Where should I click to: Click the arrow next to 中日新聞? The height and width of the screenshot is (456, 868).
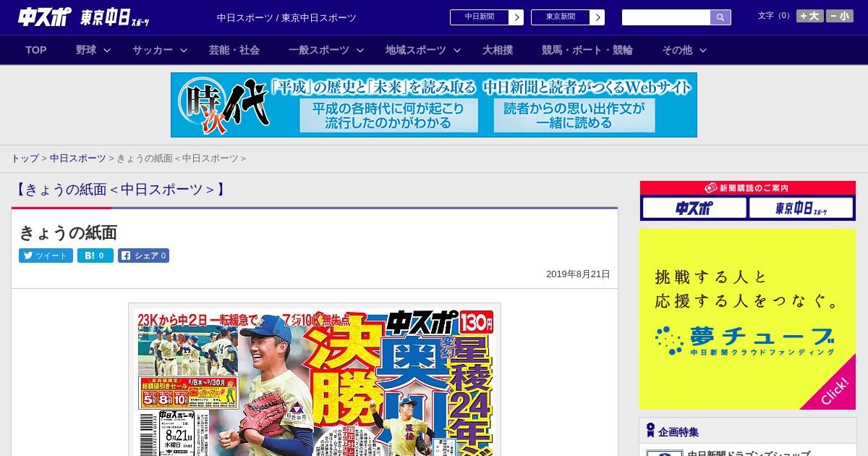coord(516,17)
